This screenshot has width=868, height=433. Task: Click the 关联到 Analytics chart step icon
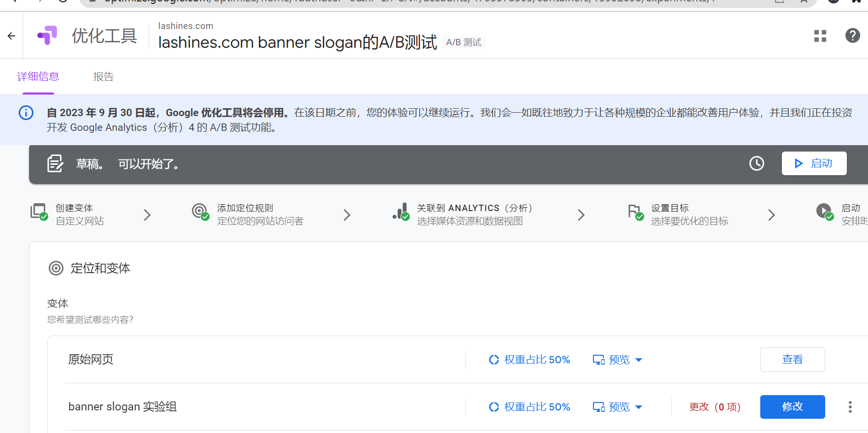pos(401,212)
